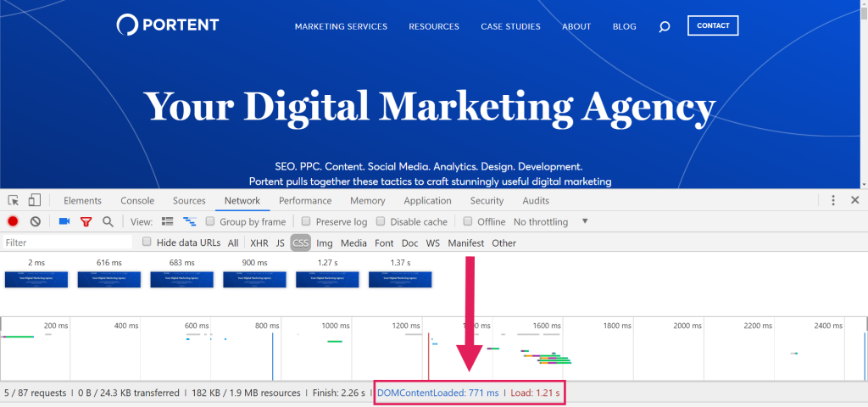Switch to large request rows view
Image resolution: width=868 pixels, height=407 pixels.
pos(167,221)
